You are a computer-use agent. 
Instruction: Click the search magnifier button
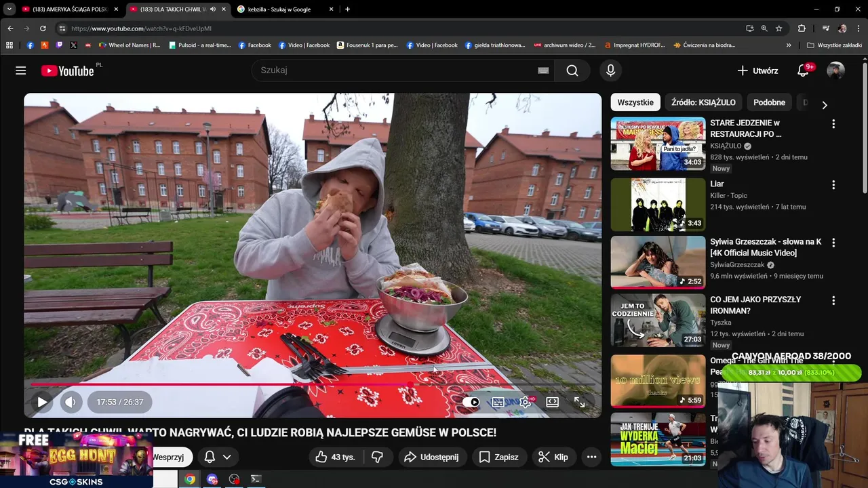[x=572, y=70]
